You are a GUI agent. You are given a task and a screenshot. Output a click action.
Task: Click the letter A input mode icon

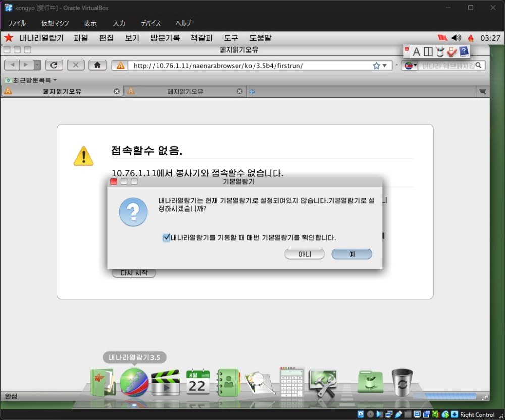click(x=416, y=51)
